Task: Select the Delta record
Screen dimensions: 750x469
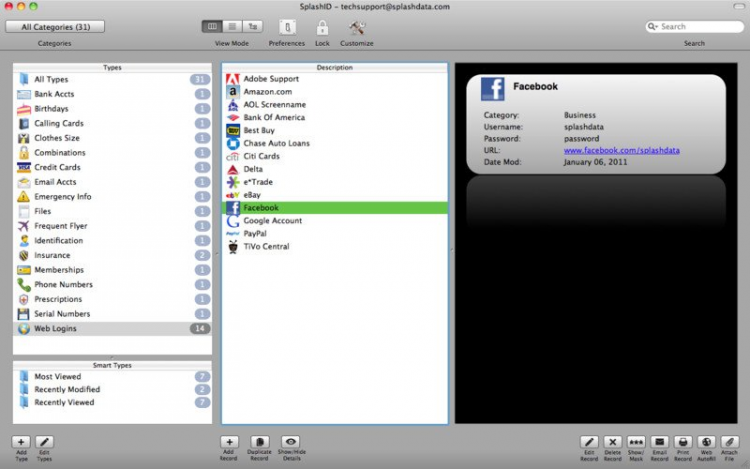Action: [335, 169]
